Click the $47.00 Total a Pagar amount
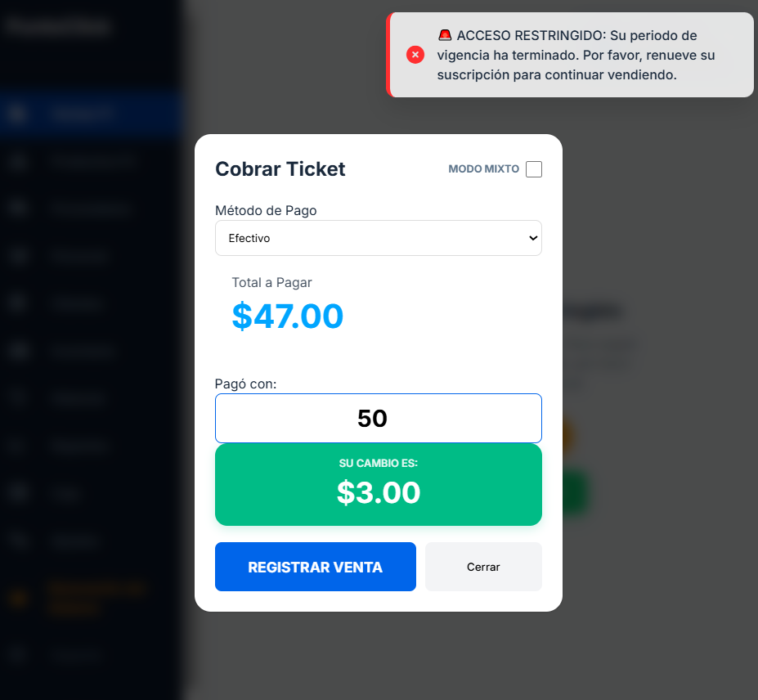The height and width of the screenshot is (700, 758). point(288,317)
